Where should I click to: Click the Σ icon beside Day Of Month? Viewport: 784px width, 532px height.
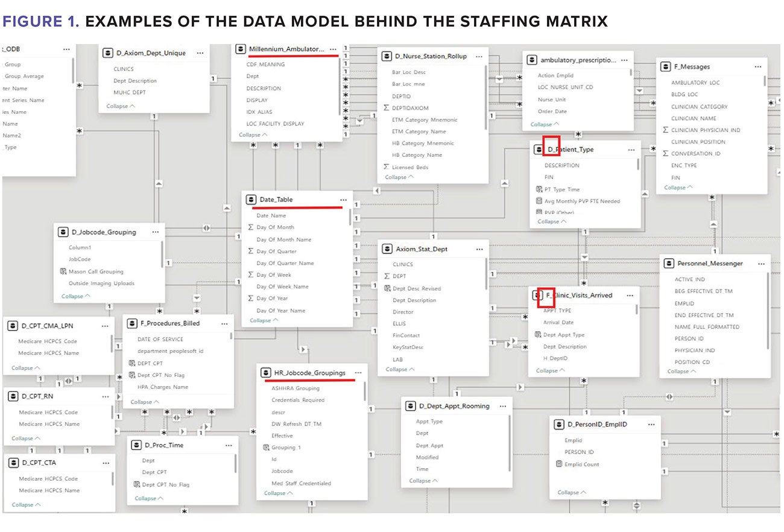click(x=252, y=227)
